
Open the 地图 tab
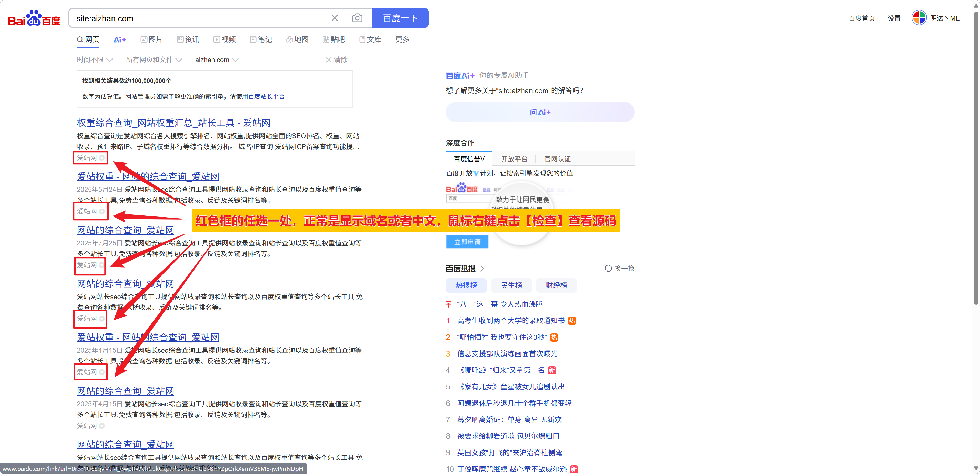[x=297, y=39]
